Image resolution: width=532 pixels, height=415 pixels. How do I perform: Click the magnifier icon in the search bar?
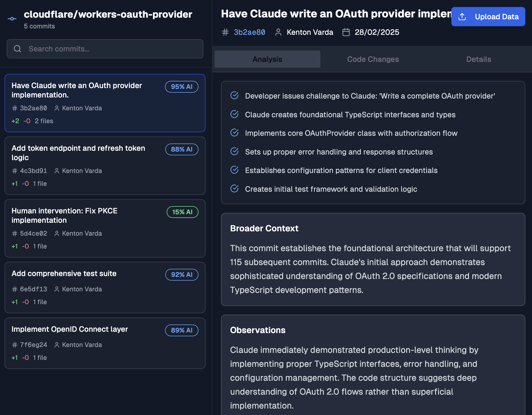pyautogui.click(x=17, y=49)
